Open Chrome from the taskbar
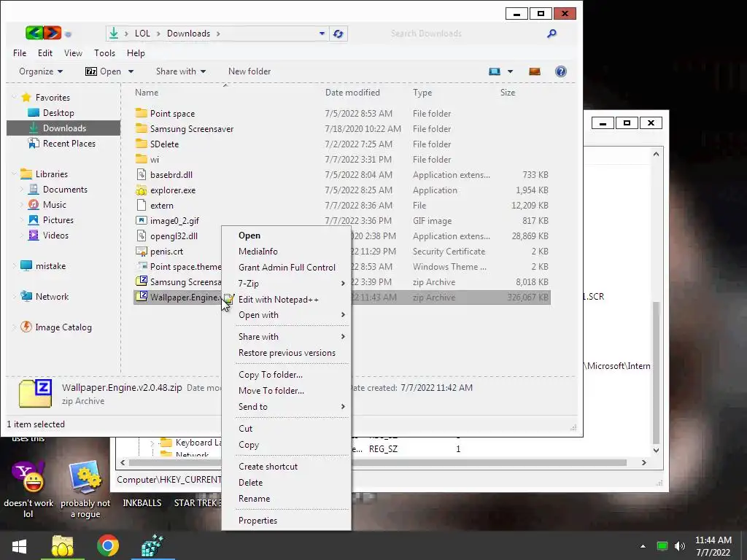 (108, 545)
